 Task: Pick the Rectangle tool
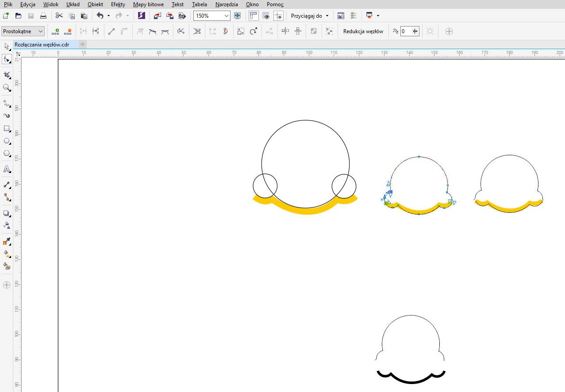point(7,129)
